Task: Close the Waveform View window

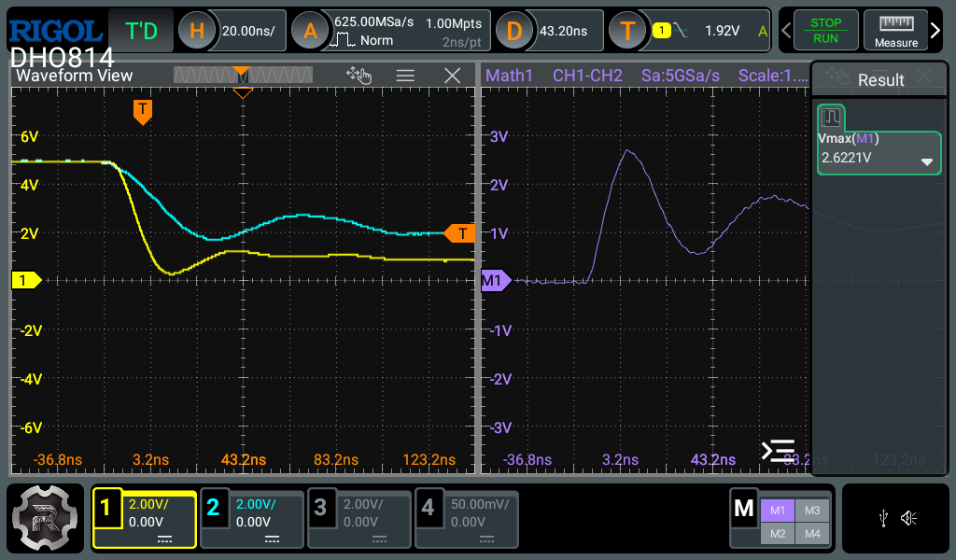Action: (x=453, y=77)
